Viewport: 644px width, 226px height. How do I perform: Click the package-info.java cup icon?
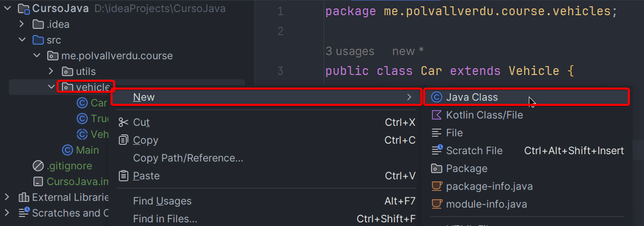pos(436,186)
